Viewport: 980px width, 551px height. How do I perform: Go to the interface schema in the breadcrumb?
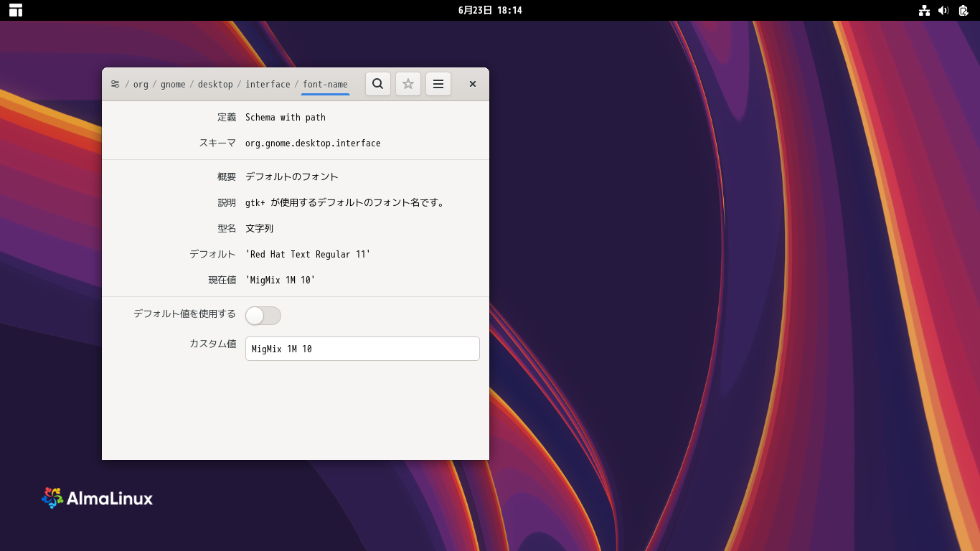pyautogui.click(x=268, y=84)
